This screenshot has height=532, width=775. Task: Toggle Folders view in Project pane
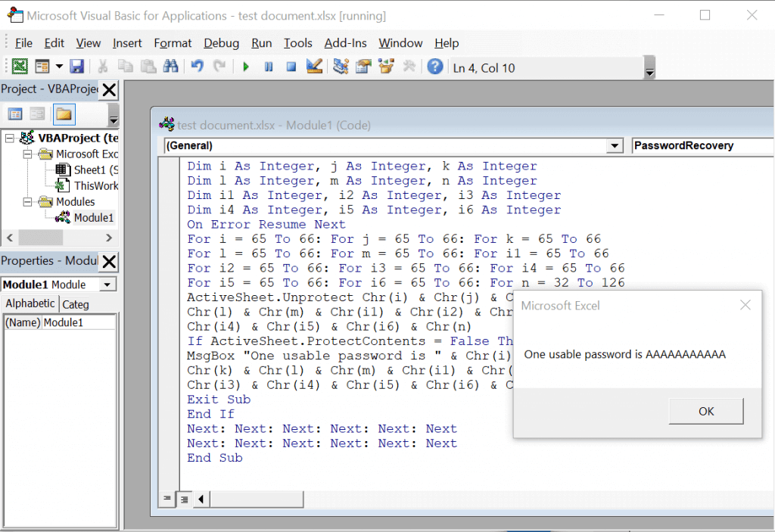pos(64,114)
